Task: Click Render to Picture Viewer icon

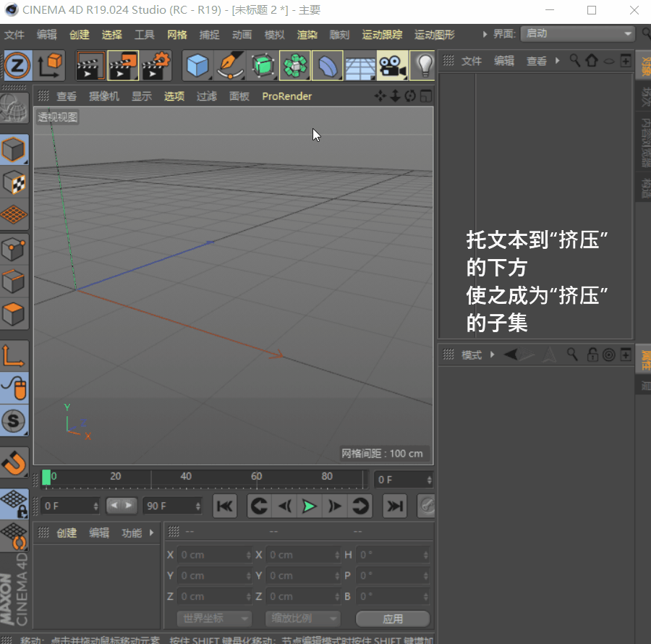Action: pyautogui.click(x=123, y=65)
